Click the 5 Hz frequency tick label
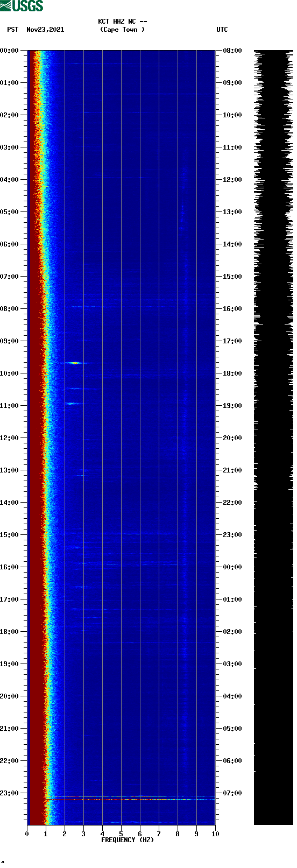Image resolution: width=297 pixels, height=868 pixels. pos(121,834)
